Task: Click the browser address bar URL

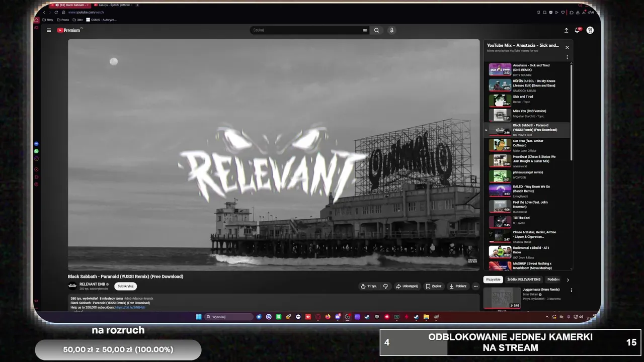Action: pos(86,12)
